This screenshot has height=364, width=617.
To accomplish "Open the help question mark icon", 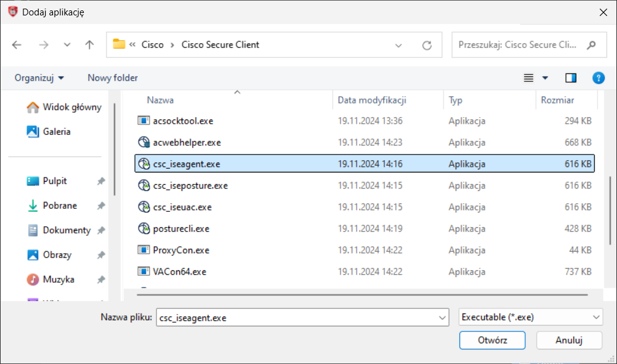I will (598, 78).
